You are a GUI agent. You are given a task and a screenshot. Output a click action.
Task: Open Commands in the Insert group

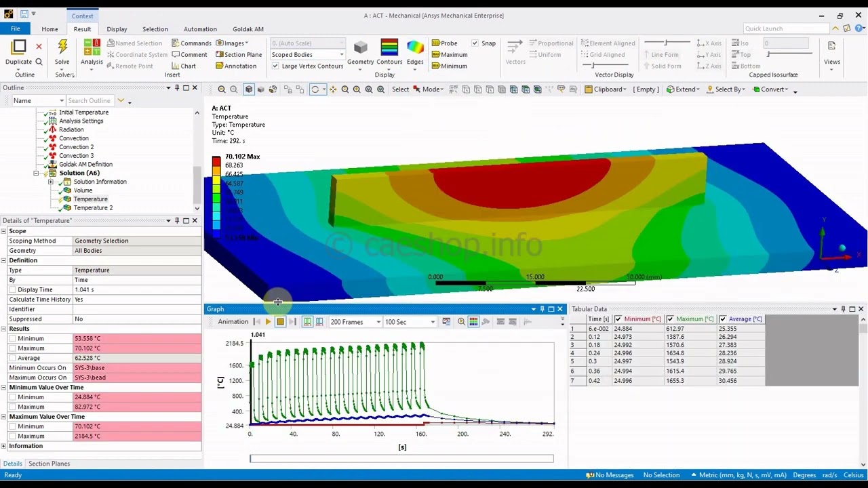coord(191,43)
